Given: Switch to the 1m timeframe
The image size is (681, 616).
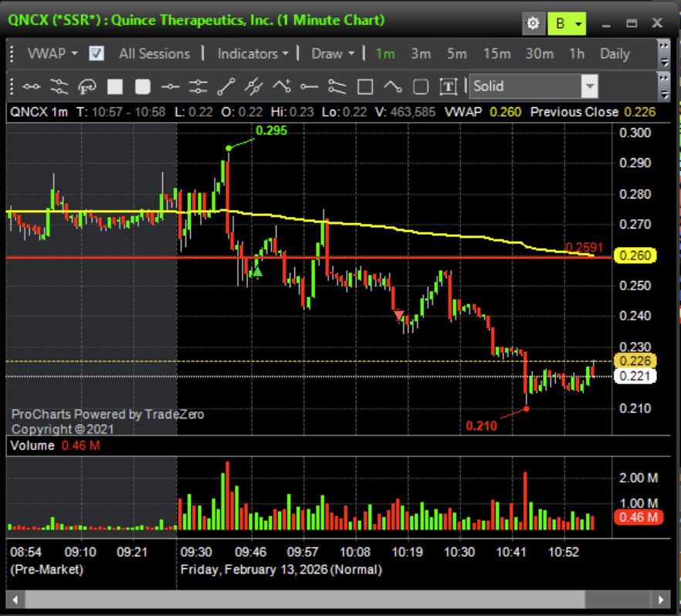Looking at the screenshot, I should [x=385, y=53].
